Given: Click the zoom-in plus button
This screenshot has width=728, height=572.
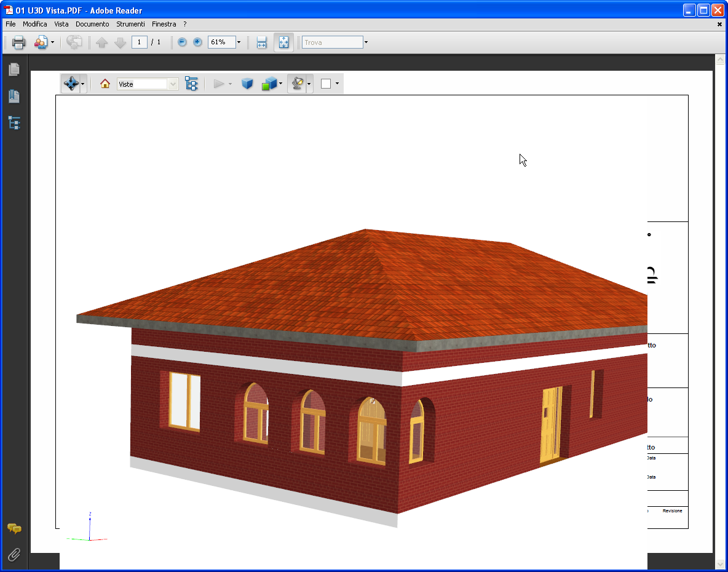Looking at the screenshot, I should click(196, 42).
